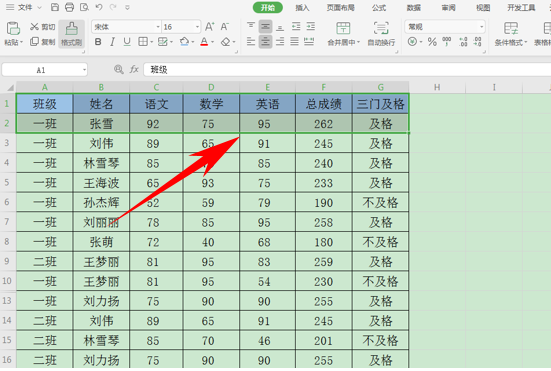Viewport: 551px width, 371px height.
Task: Click the distributed alignment icon
Action: tap(309, 42)
